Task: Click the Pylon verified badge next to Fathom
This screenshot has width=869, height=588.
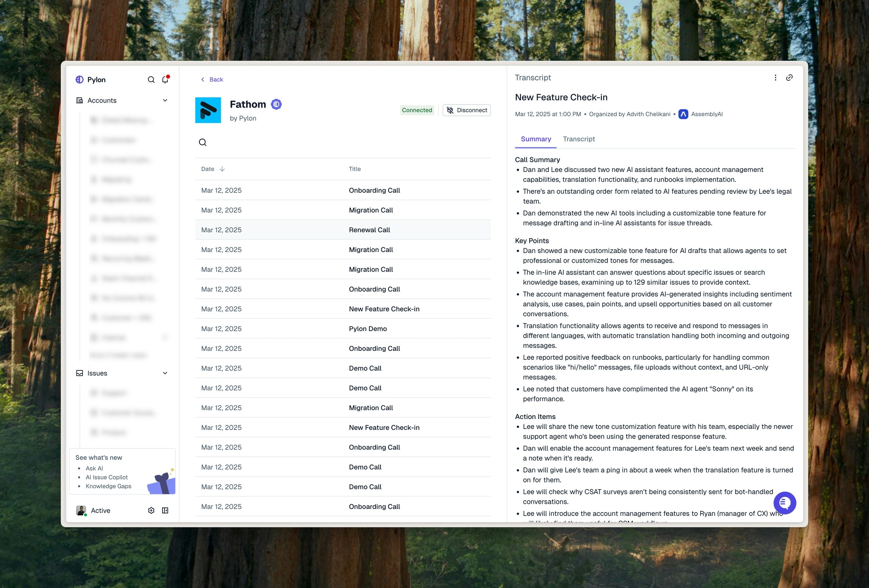Action: pyautogui.click(x=276, y=104)
